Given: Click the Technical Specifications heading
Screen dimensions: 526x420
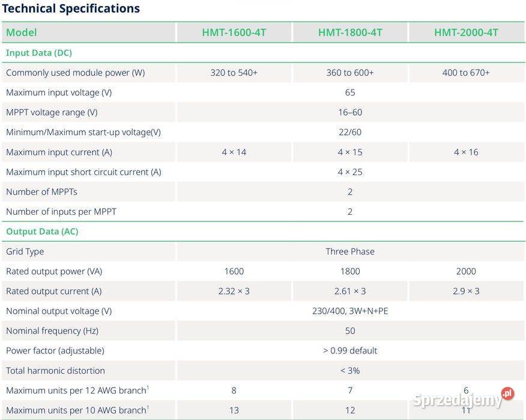Looking at the screenshot, I should coord(71,8).
